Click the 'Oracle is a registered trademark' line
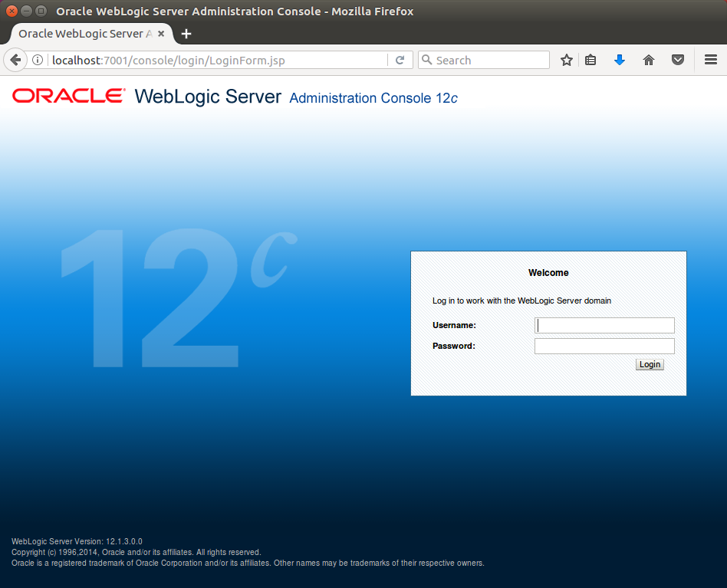727x588 pixels. pos(248,563)
